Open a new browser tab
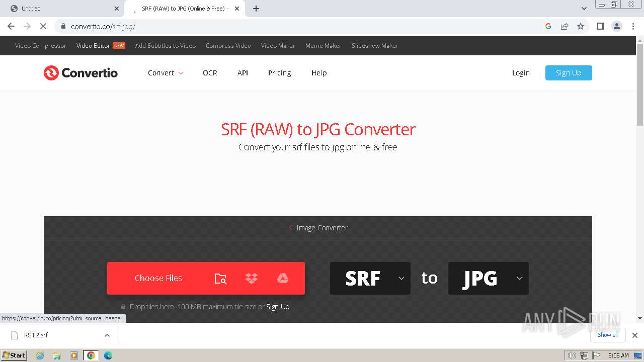Screen dimensions: 644x362 coord(256,9)
